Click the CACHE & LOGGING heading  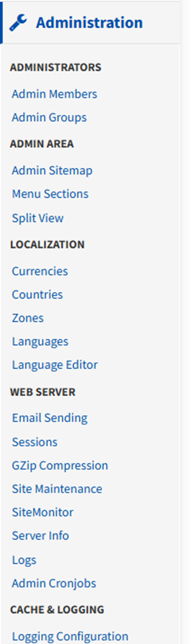click(x=57, y=609)
